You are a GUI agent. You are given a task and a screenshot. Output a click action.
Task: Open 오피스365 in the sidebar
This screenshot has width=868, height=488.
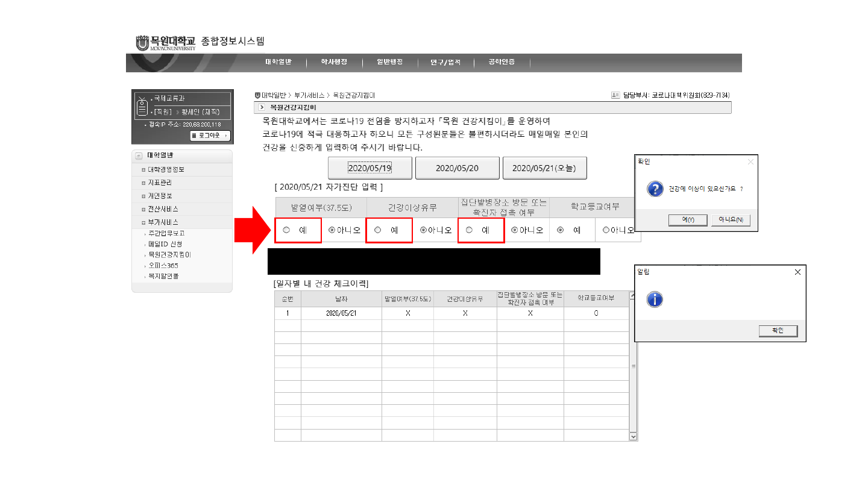click(163, 265)
